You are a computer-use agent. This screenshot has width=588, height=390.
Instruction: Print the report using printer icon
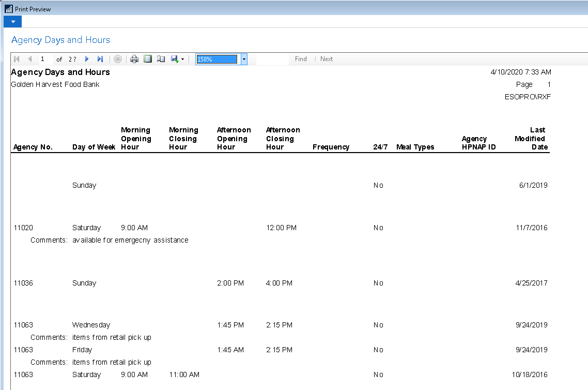[x=134, y=59]
